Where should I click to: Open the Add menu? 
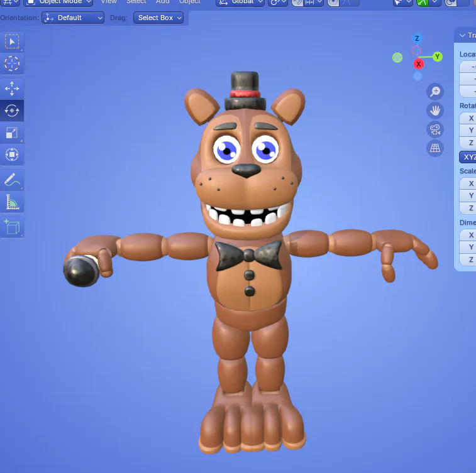tap(163, 2)
